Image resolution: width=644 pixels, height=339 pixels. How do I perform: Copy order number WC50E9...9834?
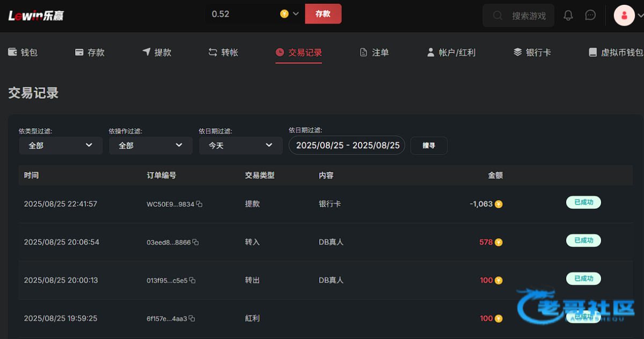(x=199, y=204)
